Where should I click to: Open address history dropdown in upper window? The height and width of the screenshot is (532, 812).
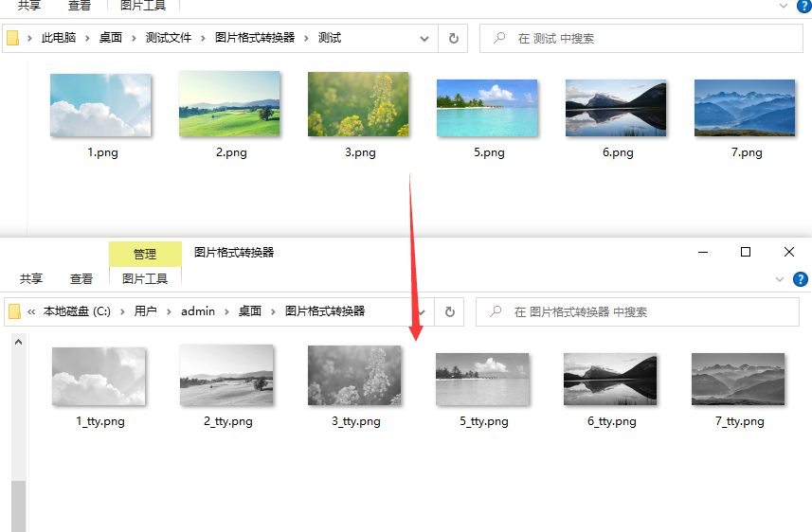(x=424, y=39)
